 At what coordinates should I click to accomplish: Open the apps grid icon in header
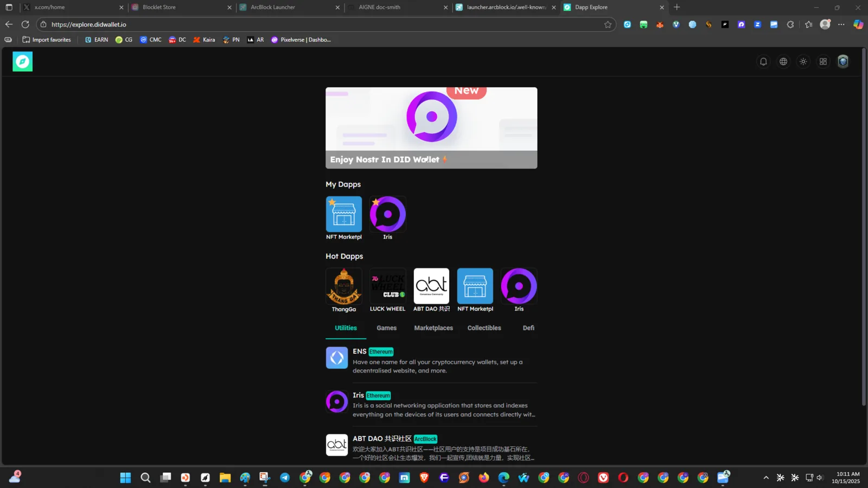[823, 62]
